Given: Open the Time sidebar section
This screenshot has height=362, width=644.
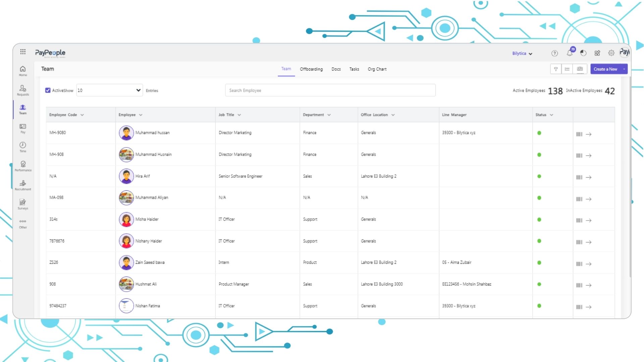Looking at the screenshot, I should click(x=23, y=147).
